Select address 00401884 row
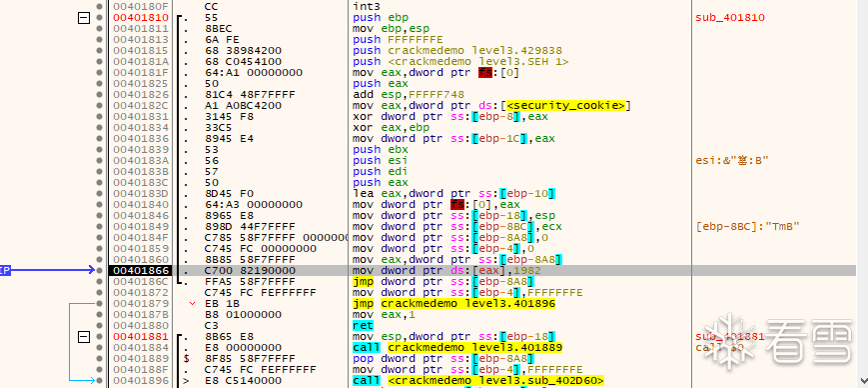Image resolution: width=868 pixels, height=388 pixels. (141, 348)
